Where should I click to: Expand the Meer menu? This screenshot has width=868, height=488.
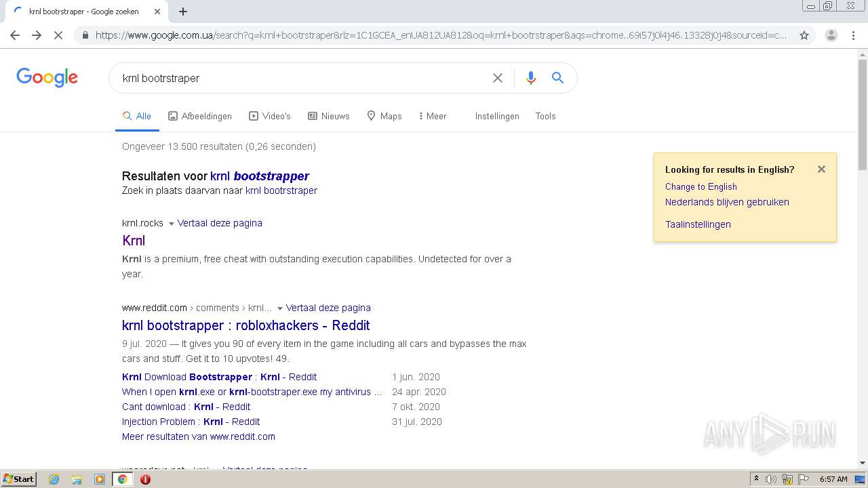(x=433, y=116)
